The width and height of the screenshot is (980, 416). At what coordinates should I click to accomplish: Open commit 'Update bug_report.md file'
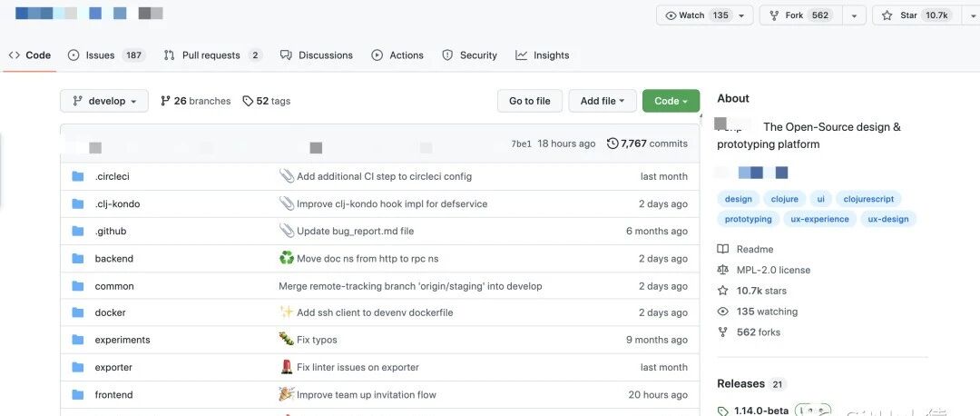click(355, 231)
